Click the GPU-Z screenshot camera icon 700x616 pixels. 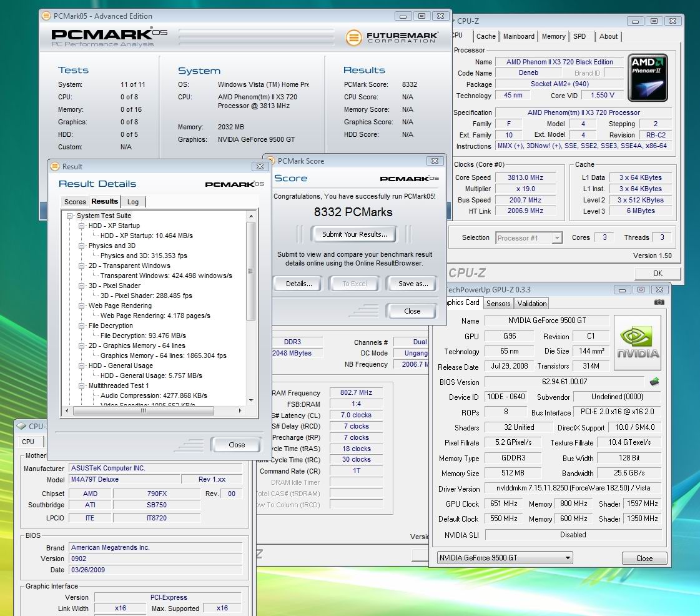[659, 302]
